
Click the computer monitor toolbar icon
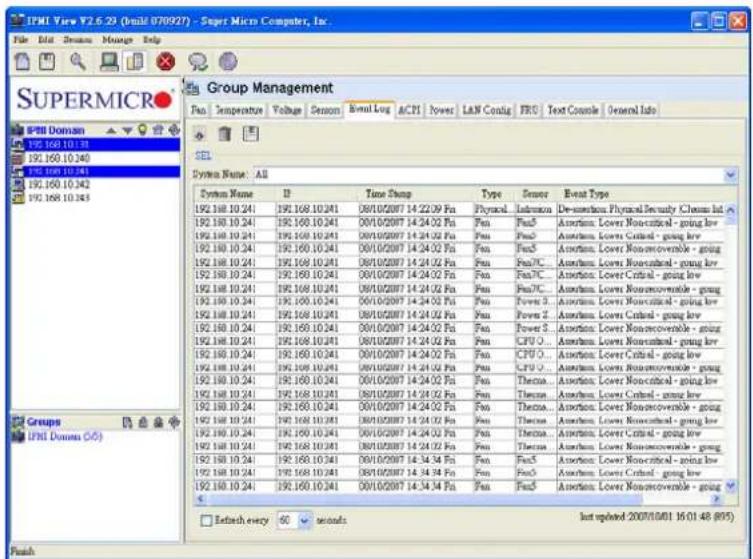[109, 61]
